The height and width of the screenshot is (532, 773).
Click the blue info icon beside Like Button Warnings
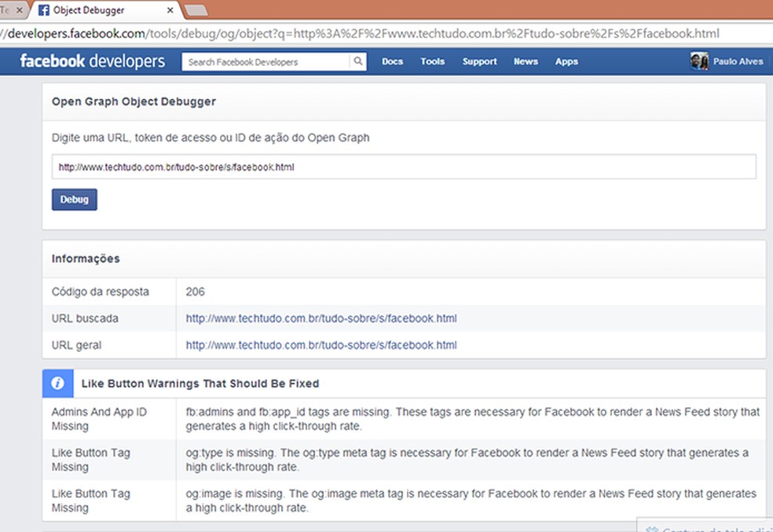click(x=57, y=383)
